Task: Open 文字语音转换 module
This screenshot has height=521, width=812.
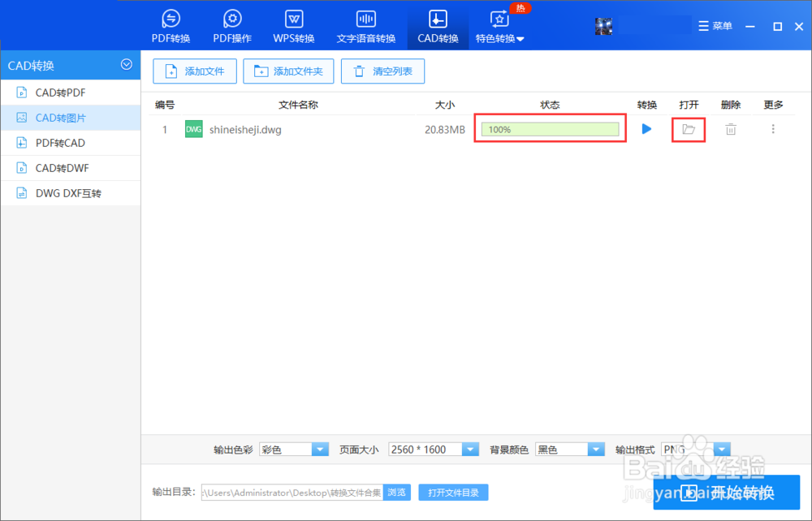Action: 365,26
